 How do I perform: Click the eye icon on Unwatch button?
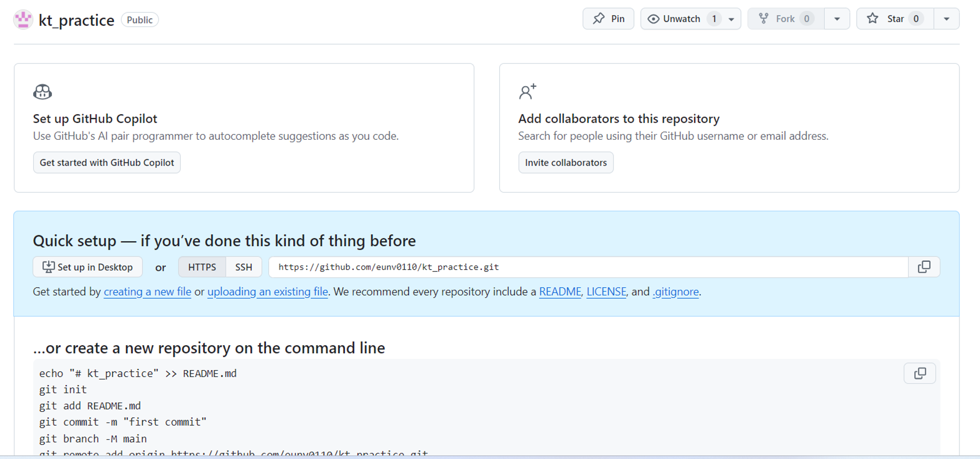click(653, 19)
